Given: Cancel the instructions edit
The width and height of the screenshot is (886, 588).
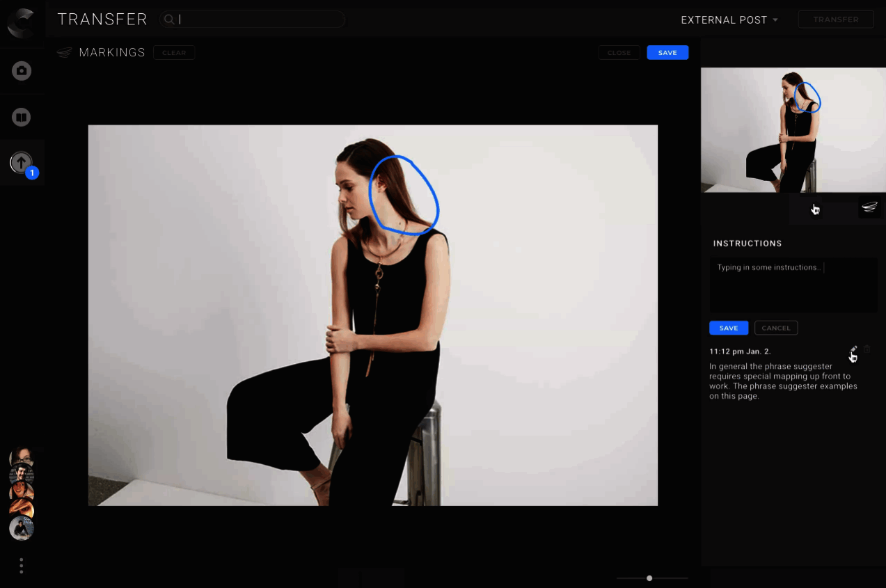Looking at the screenshot, I should (x=776, y=328).
